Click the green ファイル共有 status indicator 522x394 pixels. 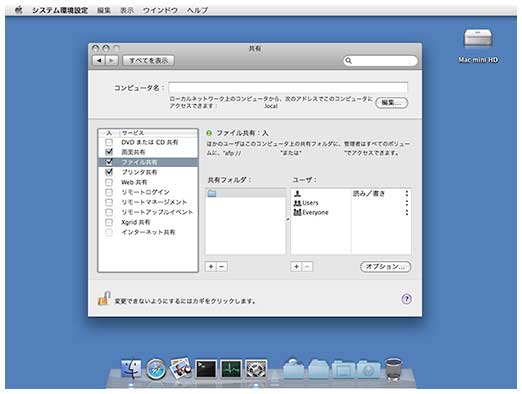click(209, 133)
